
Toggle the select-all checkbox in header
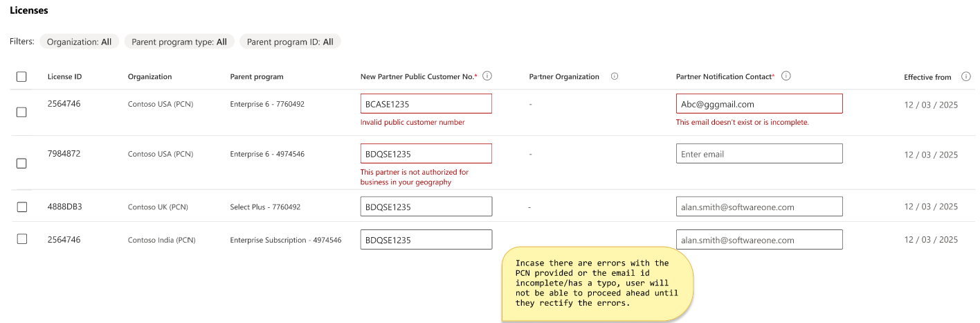click(x=21, y=77)
